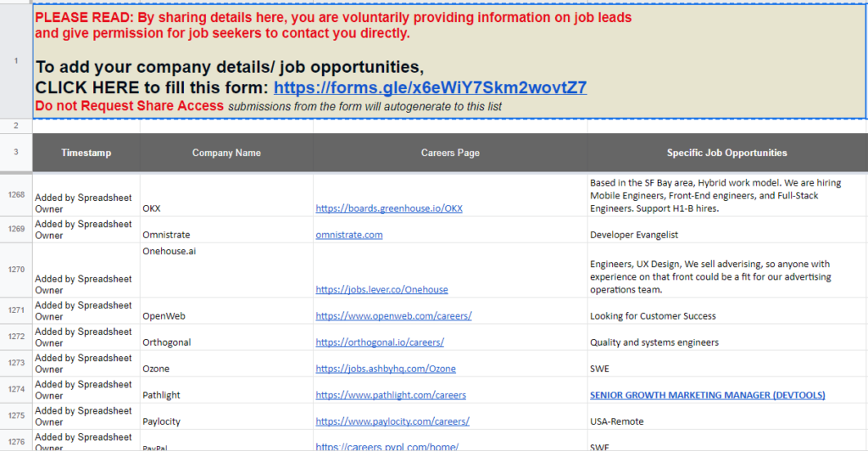Open the boards.greenhouse.io/OKX careers link
Image resolution: width=868 pixels, height=451 pixels.
[x=388, y=209]
